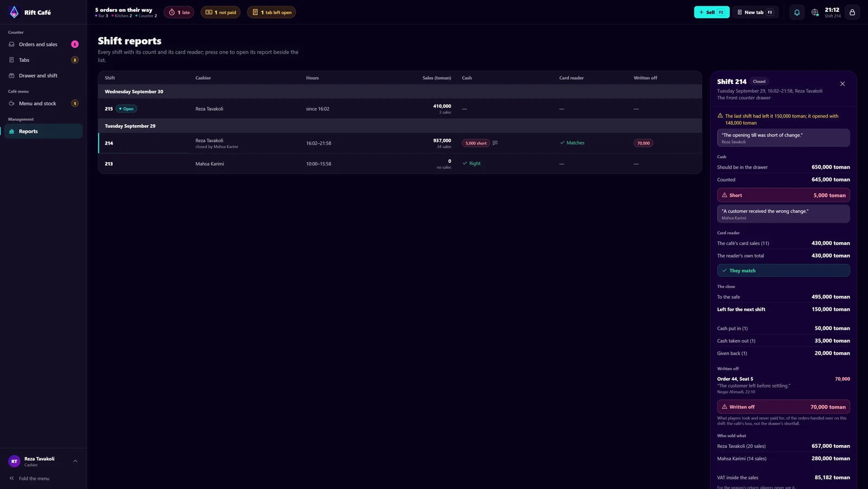Click the 1 tab left open chip
The height and width of the screenshot is (489, 868).
pyautogui.click(x=271, y=12)
